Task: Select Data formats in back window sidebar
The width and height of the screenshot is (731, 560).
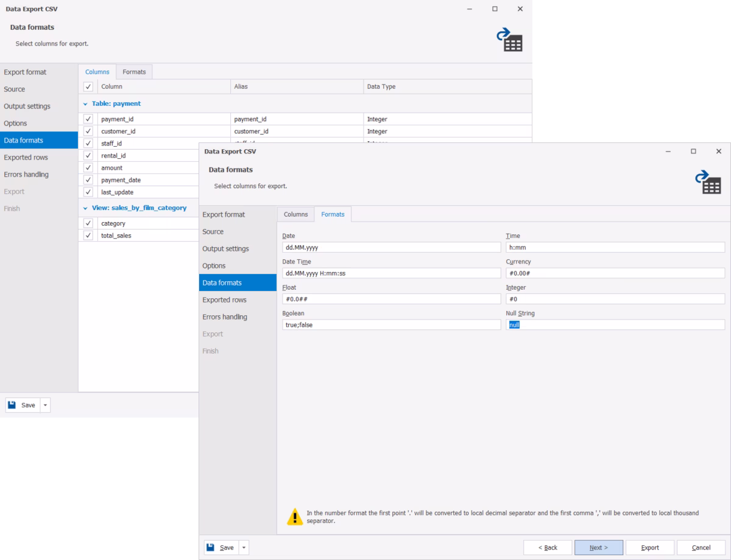Action: tap(39, 141)
